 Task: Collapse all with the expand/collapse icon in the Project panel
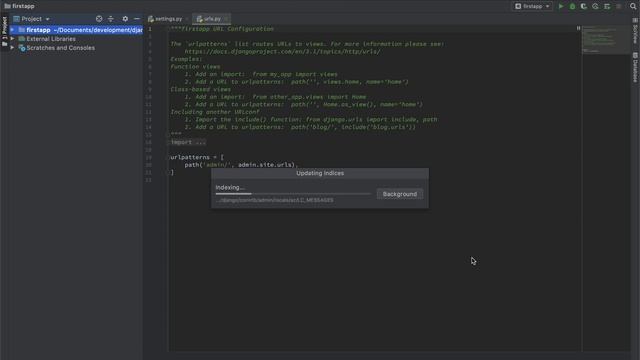point(111,19)
